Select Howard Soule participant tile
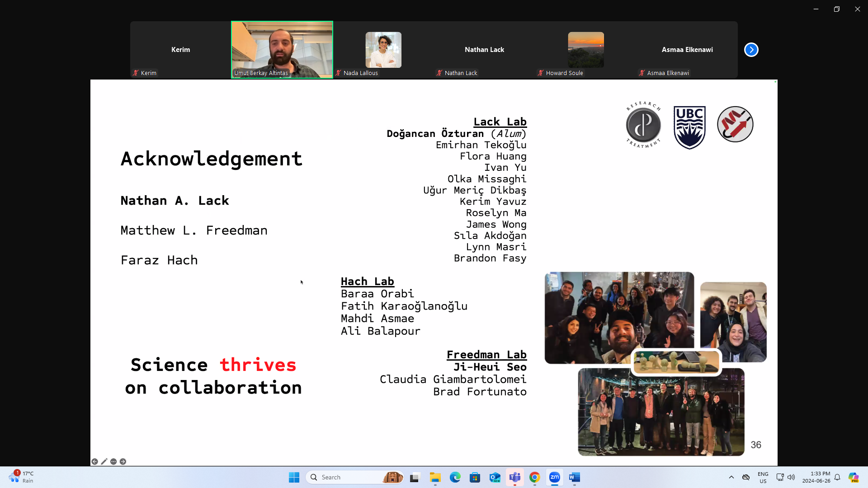This screenshot has width=868, height=488. pos(585,50)
